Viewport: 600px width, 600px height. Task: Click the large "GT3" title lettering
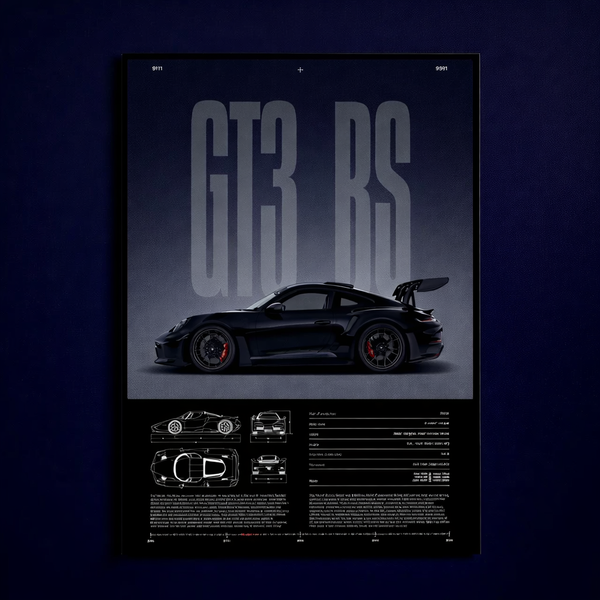coord(244,199)
